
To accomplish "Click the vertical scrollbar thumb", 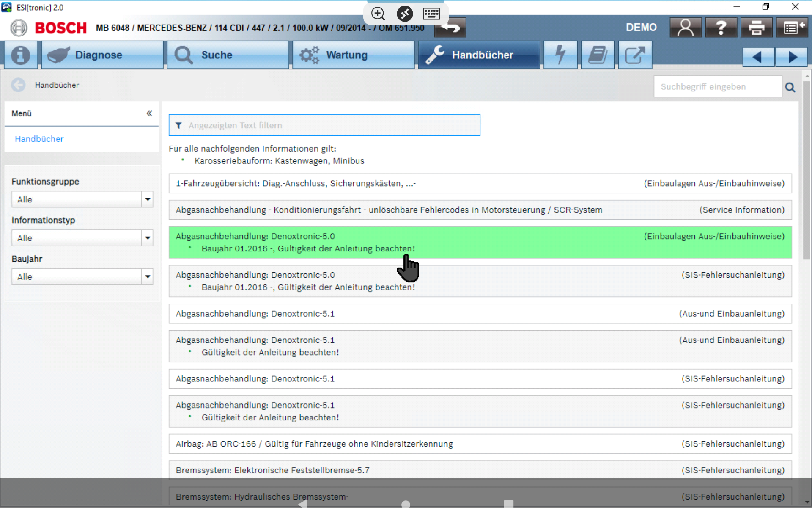I will click(807, 169).
